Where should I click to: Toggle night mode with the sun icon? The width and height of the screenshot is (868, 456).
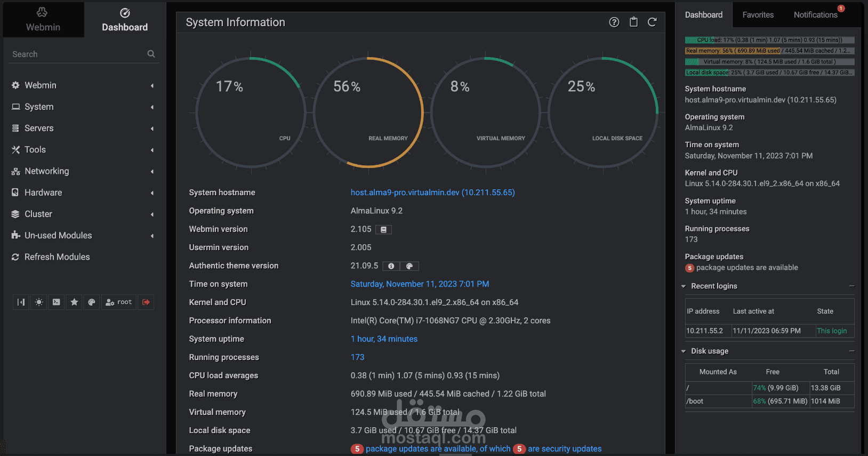click(x=39, y=302)
